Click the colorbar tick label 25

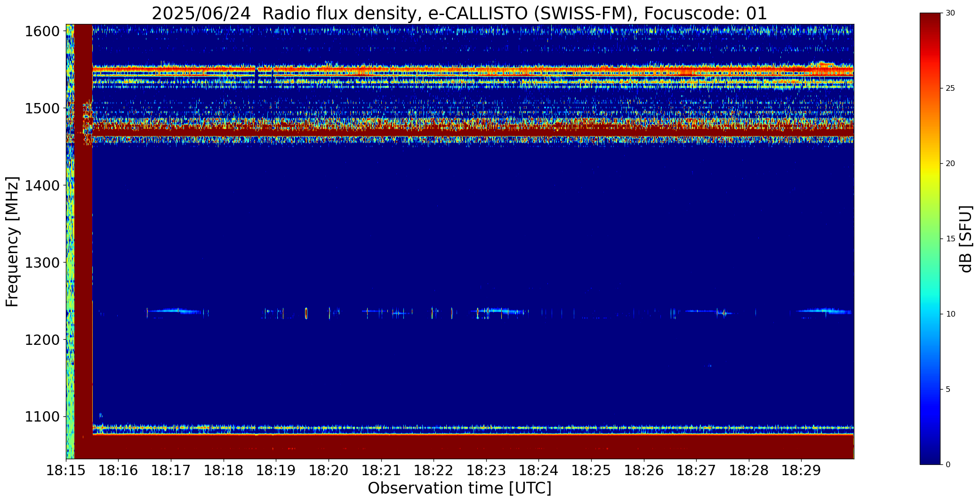950,88
